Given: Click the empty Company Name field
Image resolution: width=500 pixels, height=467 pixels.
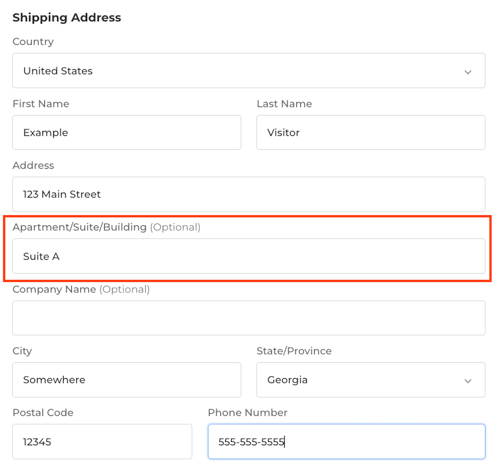Looking at the screenshot, I should click(x=249, y=318).
